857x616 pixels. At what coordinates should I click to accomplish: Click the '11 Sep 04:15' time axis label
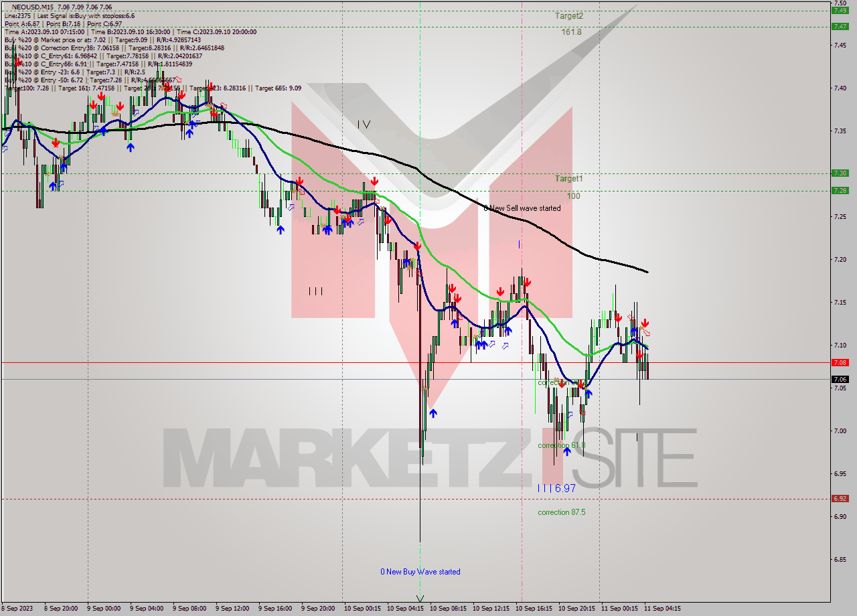pos(662,609)
